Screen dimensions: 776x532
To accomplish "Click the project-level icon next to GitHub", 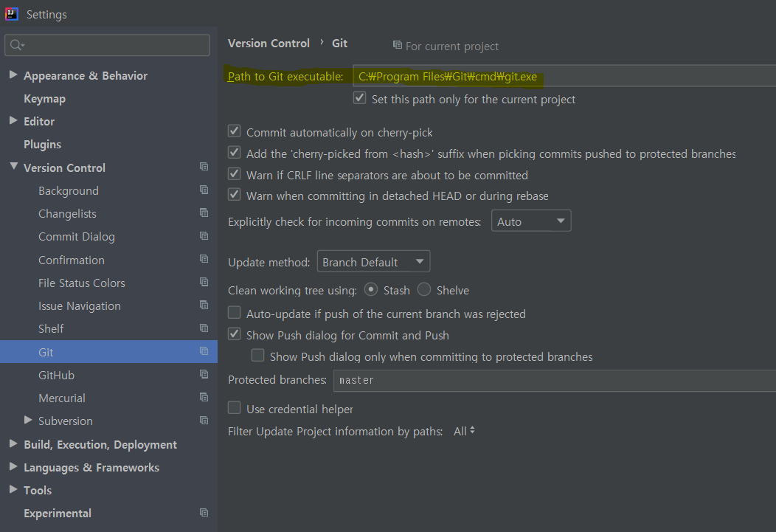I will [x=204, y=374].
